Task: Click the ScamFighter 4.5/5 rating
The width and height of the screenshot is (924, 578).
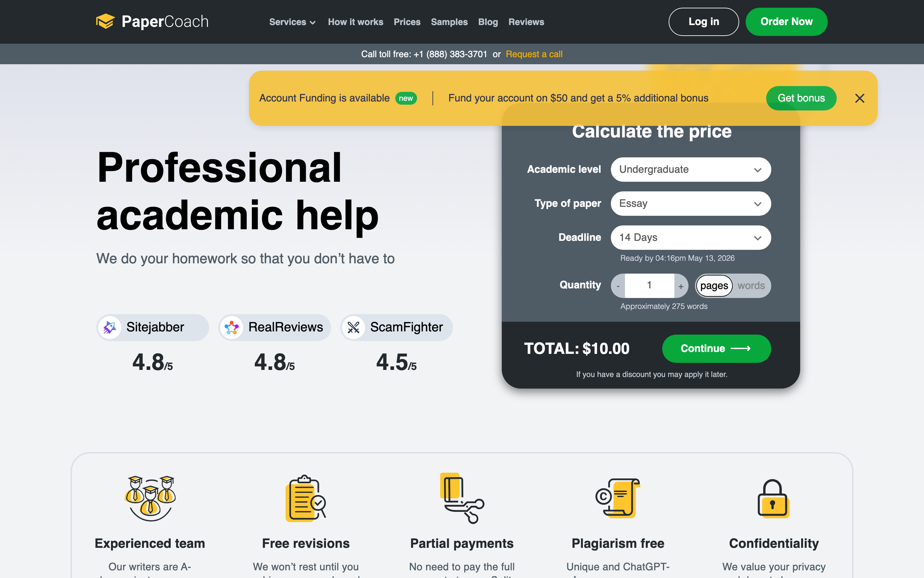Action: point(396,362)
